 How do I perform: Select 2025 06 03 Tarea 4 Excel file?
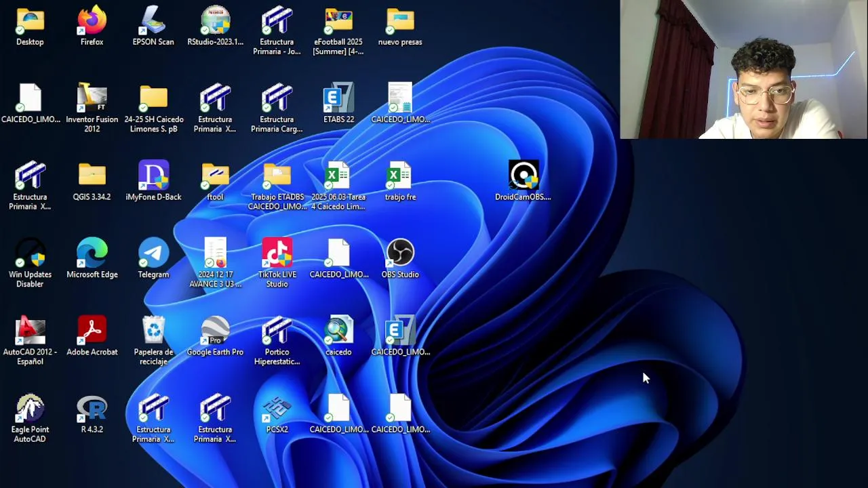click(338, 176)
